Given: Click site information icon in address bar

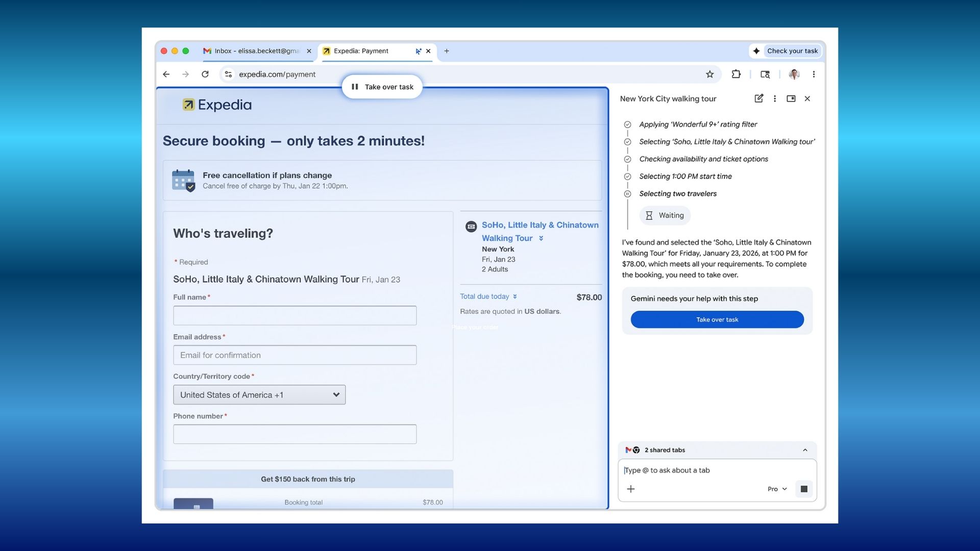Looking at the screenshot, I should click(228, 74).
